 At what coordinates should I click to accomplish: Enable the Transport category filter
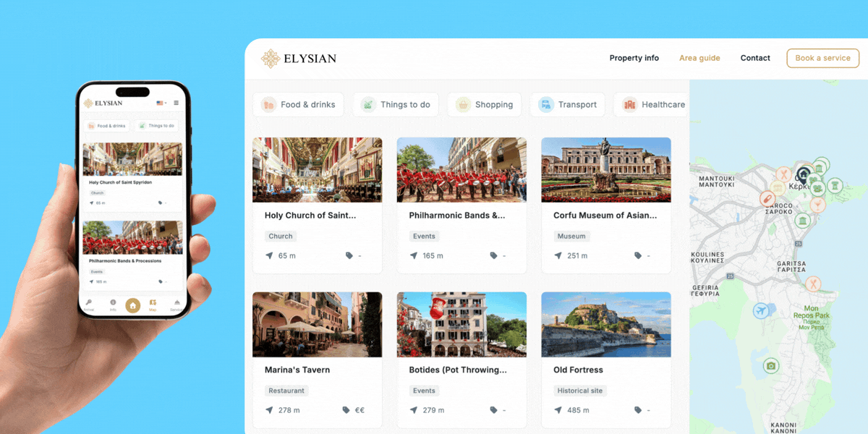(x=568, y=105)
